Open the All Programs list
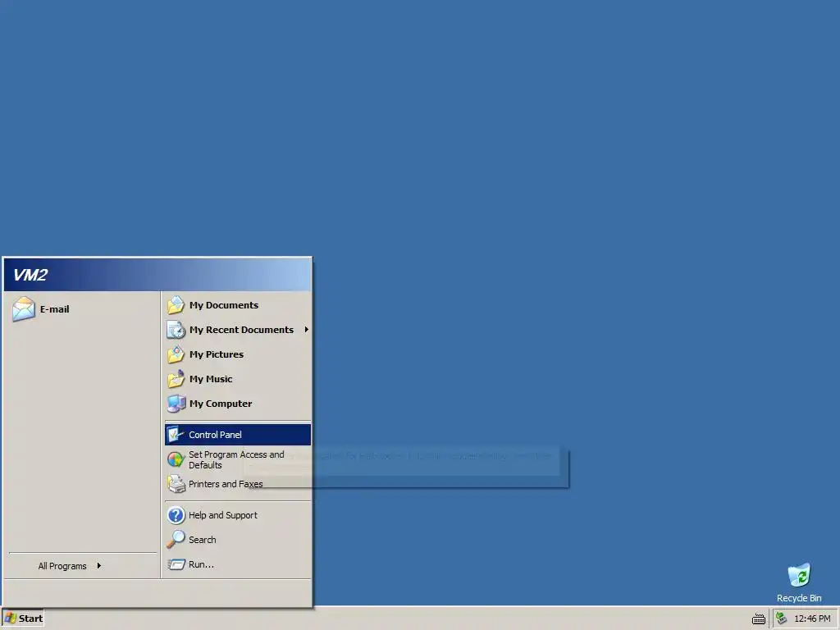The height and width of the screenshot is (630, 840). coord(83,566)
